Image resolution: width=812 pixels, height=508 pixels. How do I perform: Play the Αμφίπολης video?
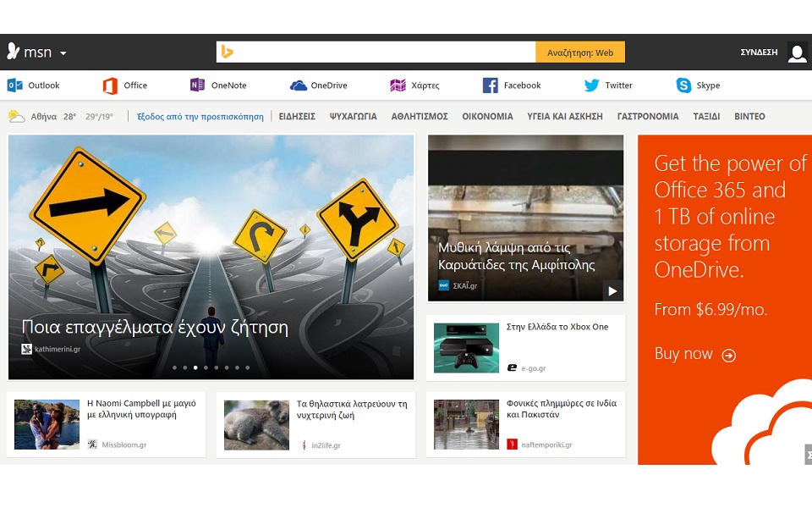coord(612,291)
